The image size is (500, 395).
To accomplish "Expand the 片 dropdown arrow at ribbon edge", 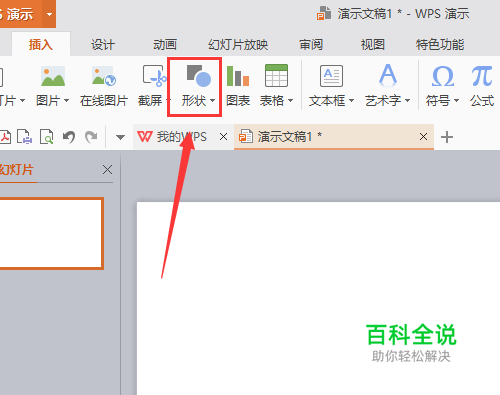I will (x=23, y=100).
